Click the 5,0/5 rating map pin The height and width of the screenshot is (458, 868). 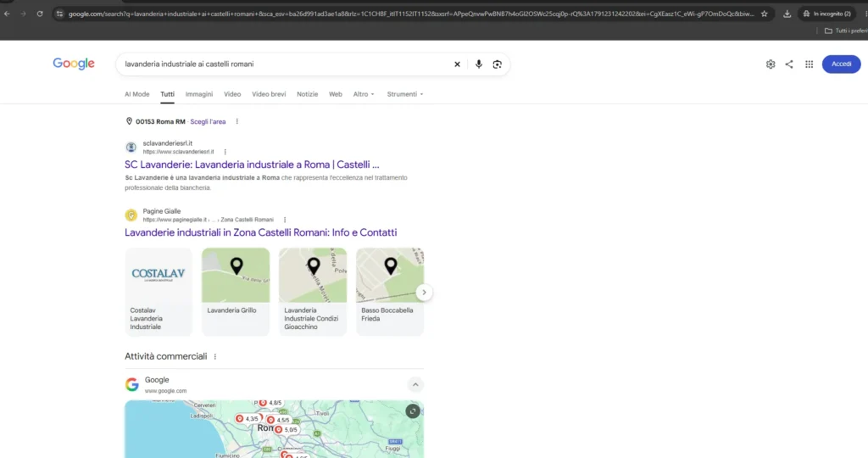coord(287,429)
